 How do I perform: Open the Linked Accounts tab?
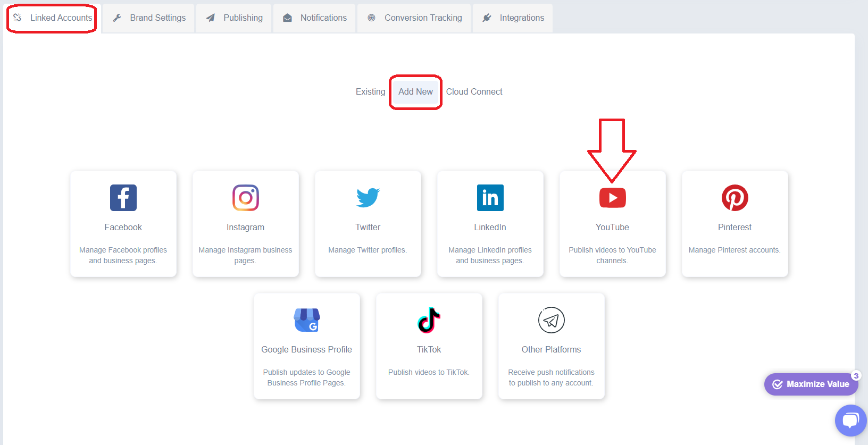tap(52, 18)
